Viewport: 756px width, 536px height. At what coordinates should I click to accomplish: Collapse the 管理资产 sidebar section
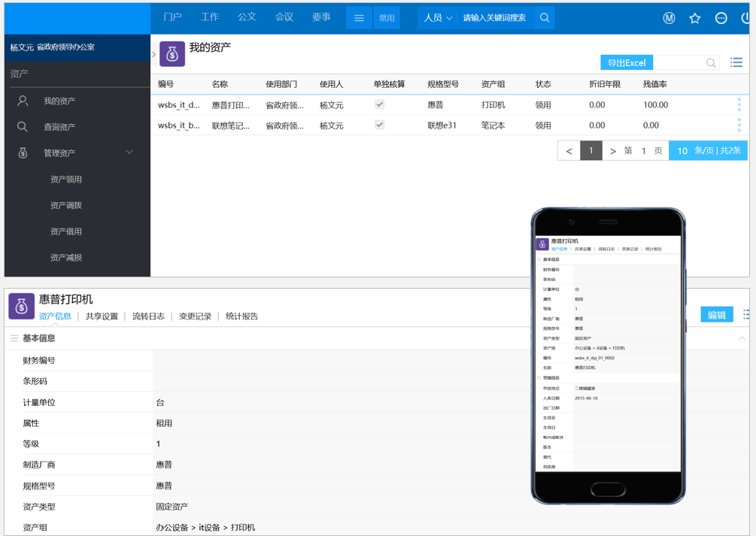click(129, 153)
